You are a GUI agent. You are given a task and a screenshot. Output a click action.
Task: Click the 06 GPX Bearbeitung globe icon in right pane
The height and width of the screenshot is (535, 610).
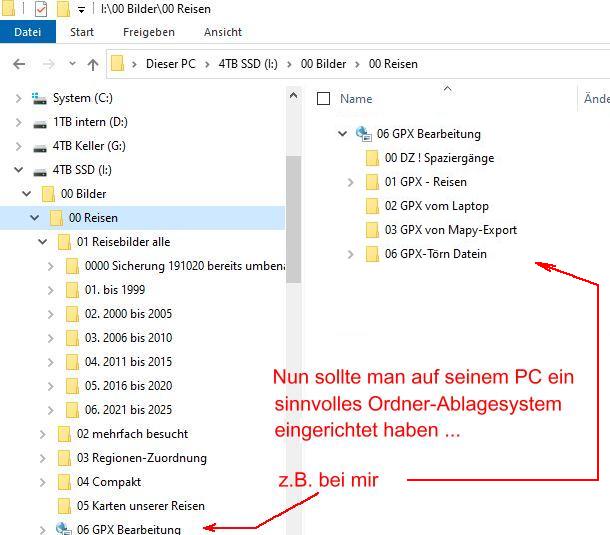pos(363,134)
